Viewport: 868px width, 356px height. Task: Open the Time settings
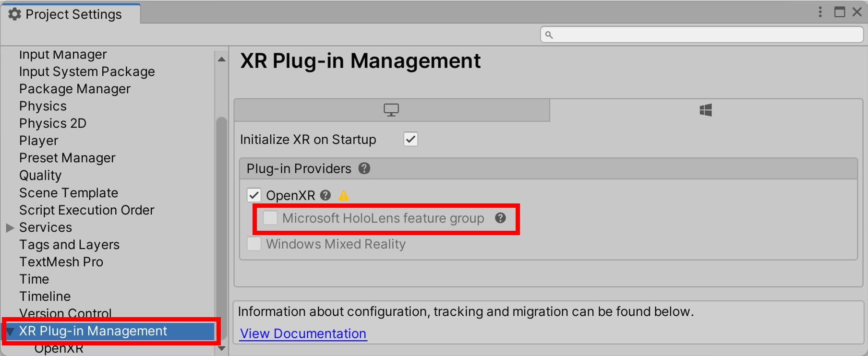(x=34, y=279)
